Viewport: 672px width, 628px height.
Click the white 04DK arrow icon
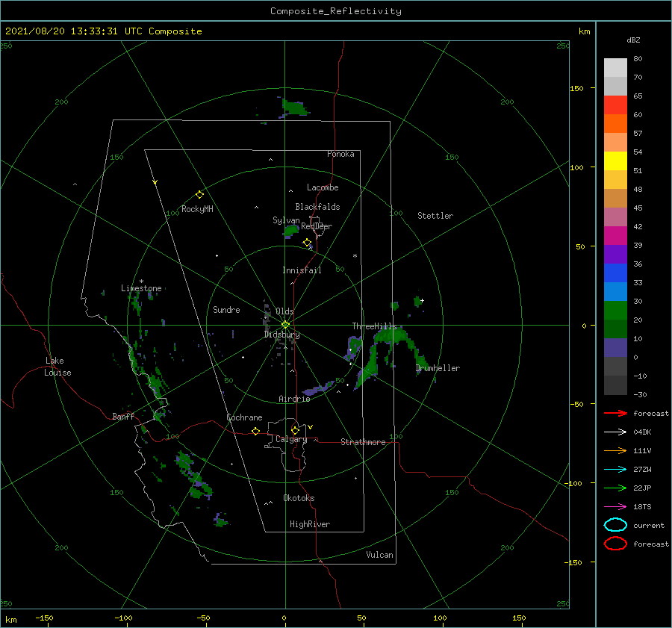[615, 432]
